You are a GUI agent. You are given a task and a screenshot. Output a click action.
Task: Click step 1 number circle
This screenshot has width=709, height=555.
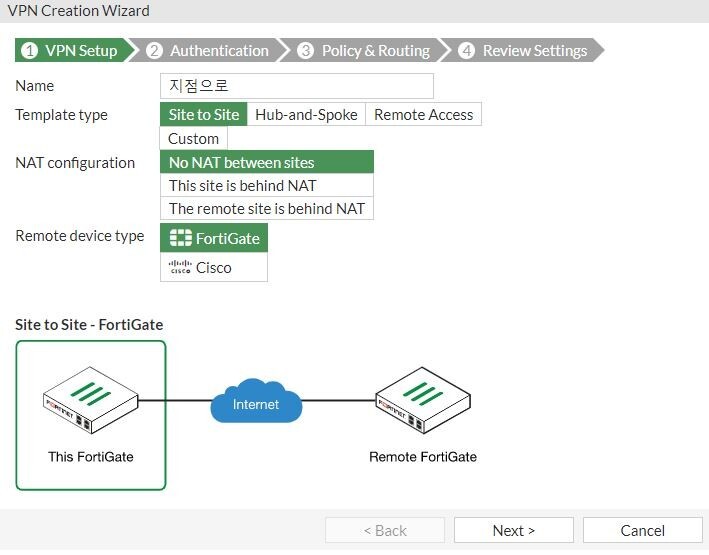coord(30,50)
